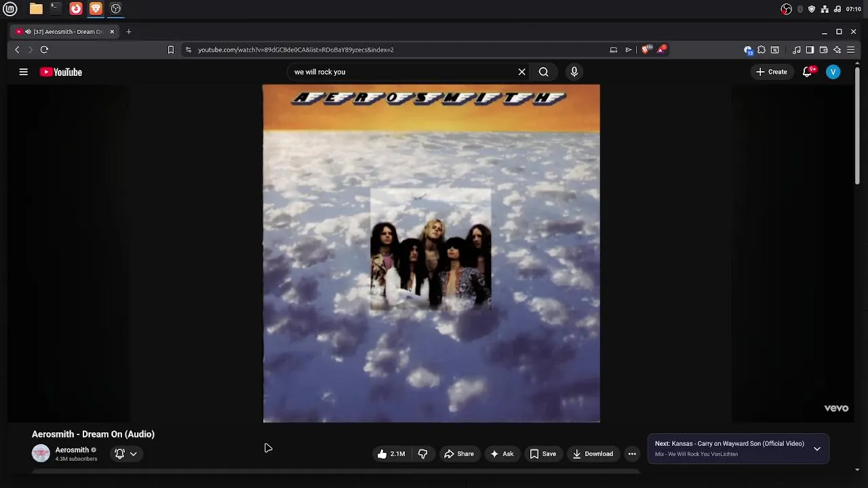Open the Brave main menu
The width and height of the screenshot is (868, 488).
click(x=850, y=49)
